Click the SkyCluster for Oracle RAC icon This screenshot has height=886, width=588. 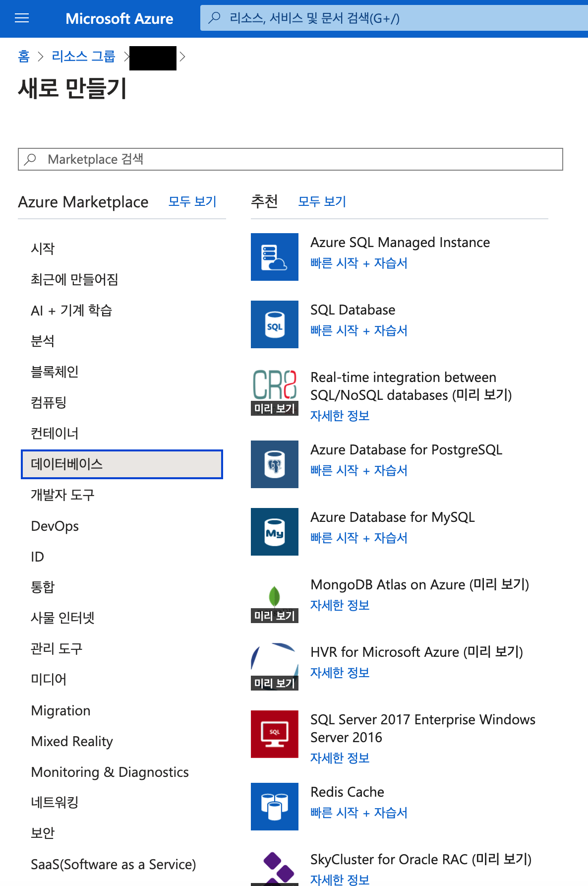[275, 868]
